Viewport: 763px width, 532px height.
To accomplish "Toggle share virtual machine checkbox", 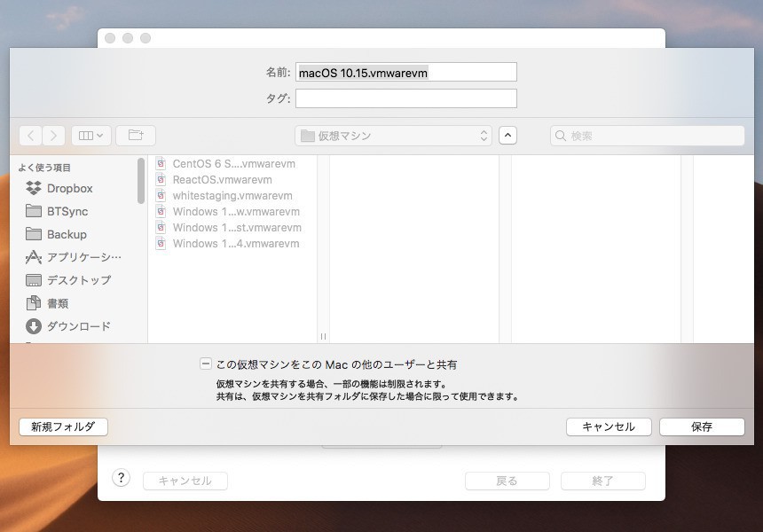I will coord(206,364).
